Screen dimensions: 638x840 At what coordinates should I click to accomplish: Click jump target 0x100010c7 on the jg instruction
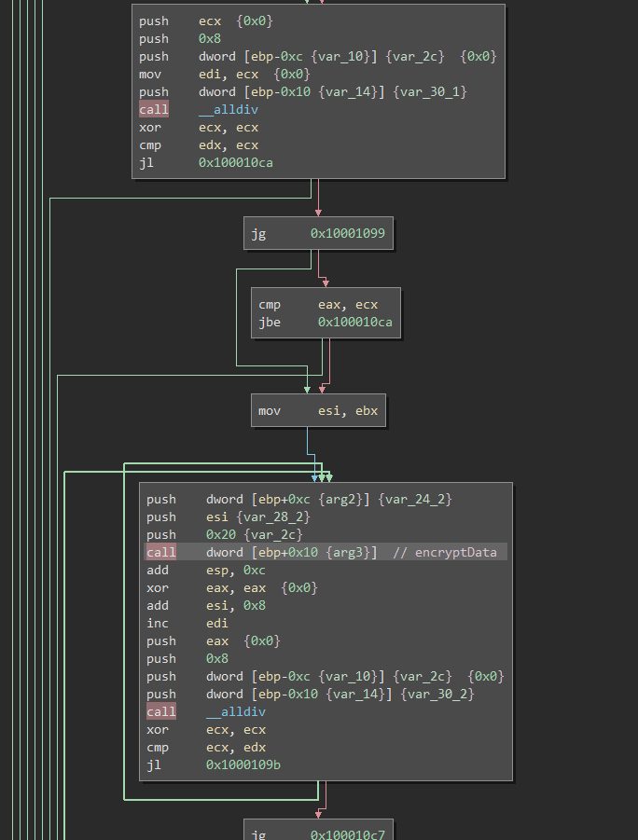click(x=347, y=833)
